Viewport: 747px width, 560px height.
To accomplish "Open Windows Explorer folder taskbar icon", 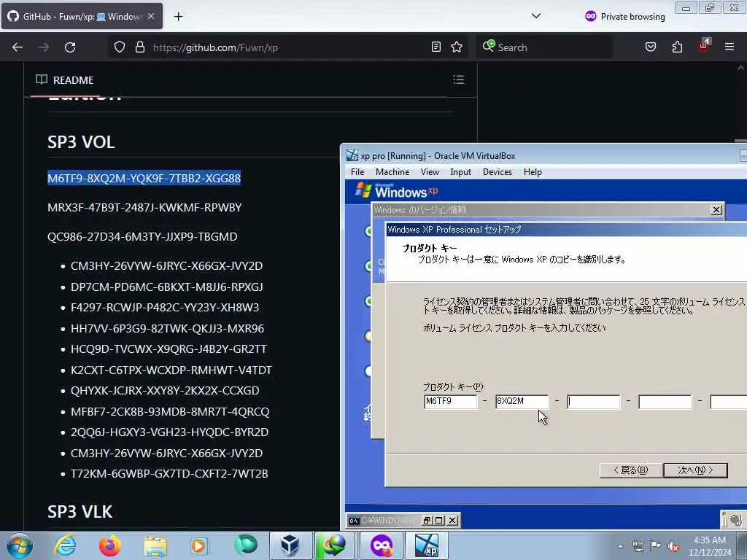I will (155, 546).
